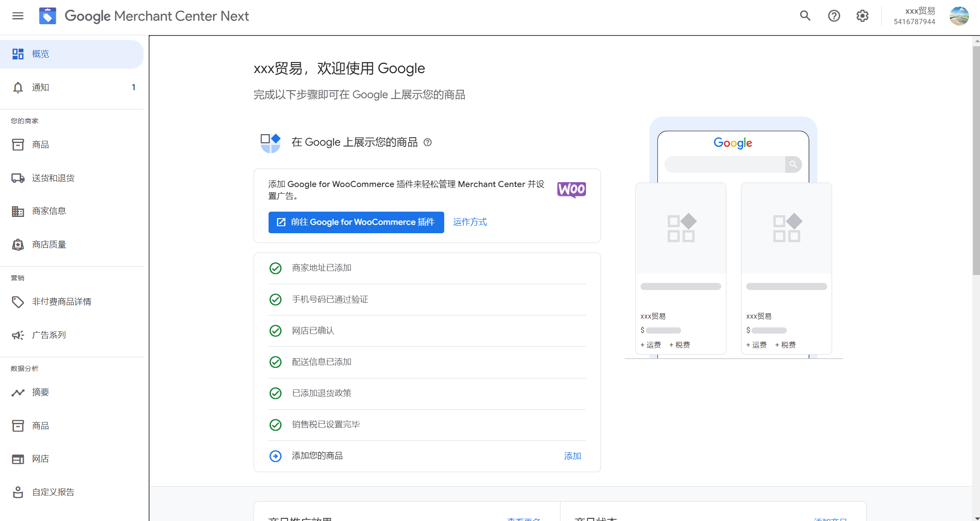980x521 pixels.
Task: Click the 通知 bell icon
Action: point(18,88)
